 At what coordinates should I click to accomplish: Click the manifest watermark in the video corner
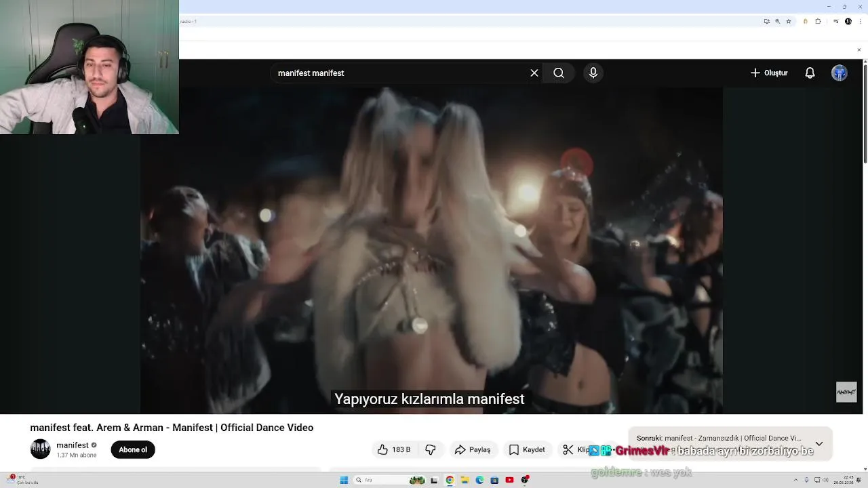[846, 392]
